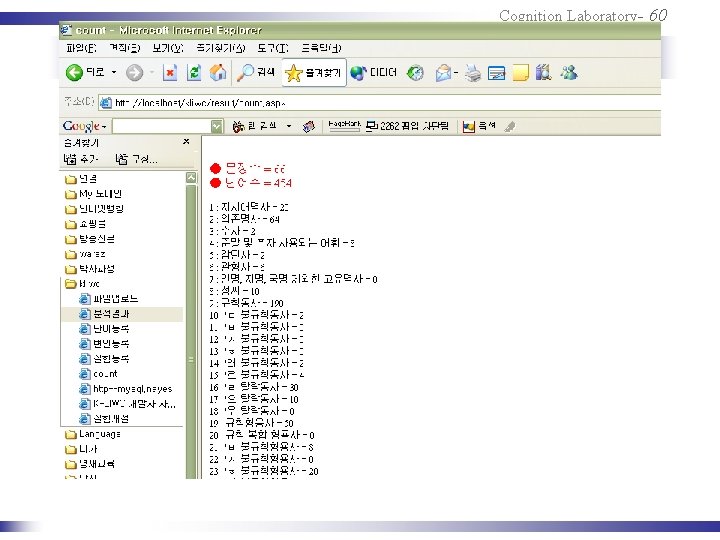
Task: Open the 보기(V) menu
Action: pyautogui.click(x=168, y=48)
